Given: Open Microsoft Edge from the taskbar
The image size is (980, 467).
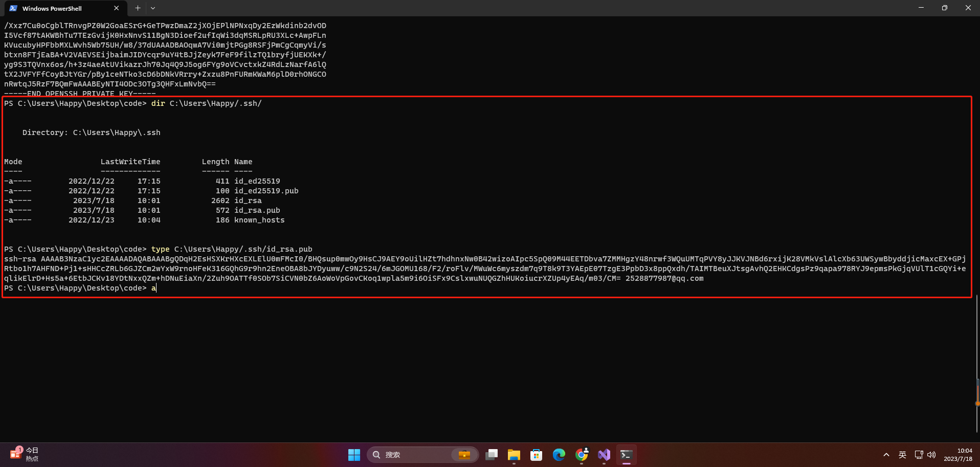Looking at the screenshot, I should pyautogui.click(x=559, y=455).
